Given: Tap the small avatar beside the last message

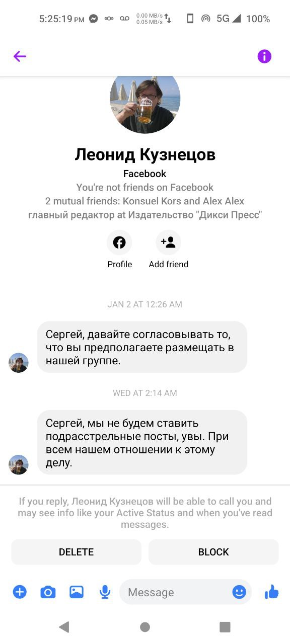Looking at the screenshot, I should point(19,464).
